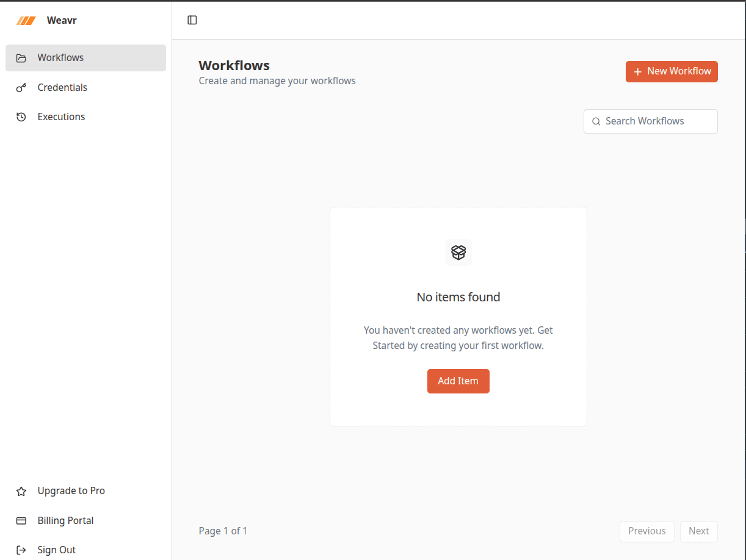Click the star icon next to Upgrade to Pro

click(x=22, y=490)
